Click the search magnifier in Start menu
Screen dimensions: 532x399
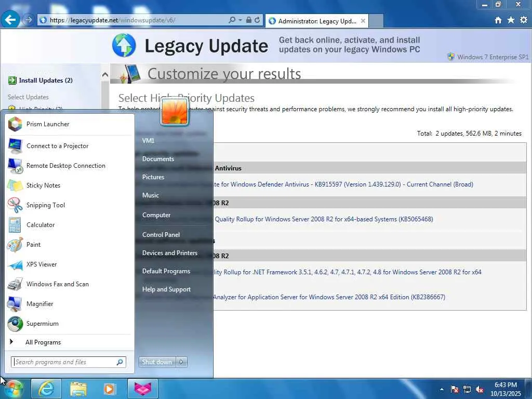click(120, 362)
